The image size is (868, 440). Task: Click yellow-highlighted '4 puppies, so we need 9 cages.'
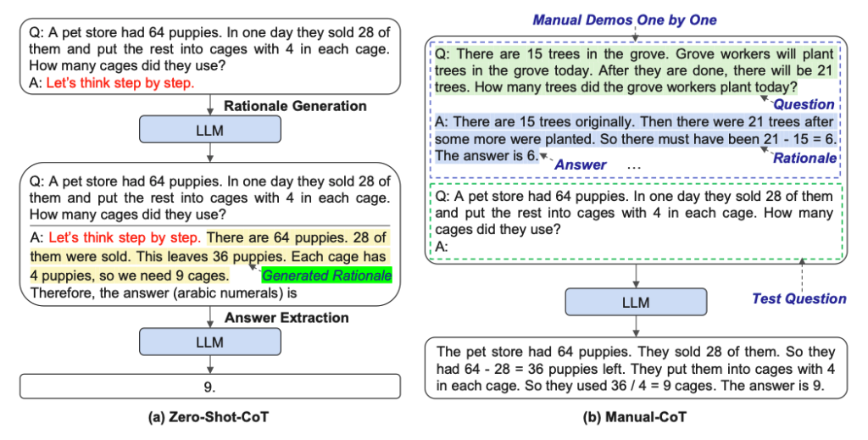tap(130, 275)
